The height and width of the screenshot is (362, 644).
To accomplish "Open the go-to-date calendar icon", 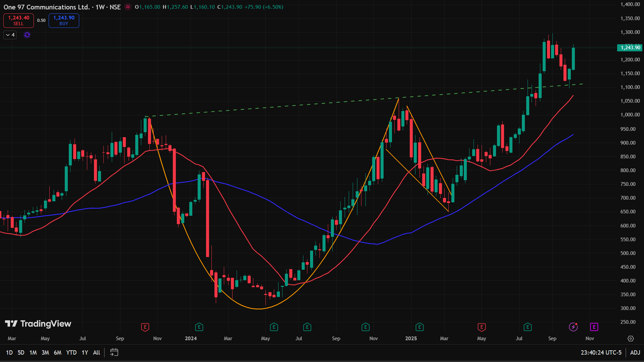I will [114, 352].
